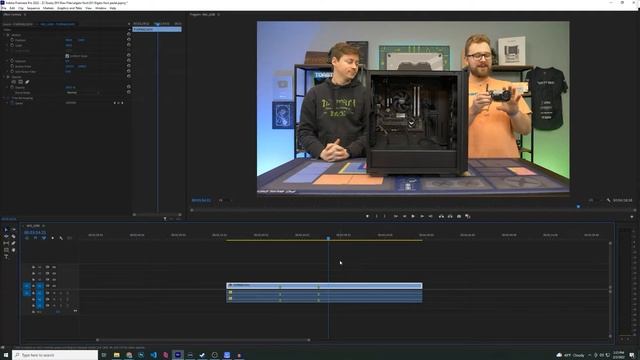Create a four-point rectangle mask under Opacity

coord(20,82)
